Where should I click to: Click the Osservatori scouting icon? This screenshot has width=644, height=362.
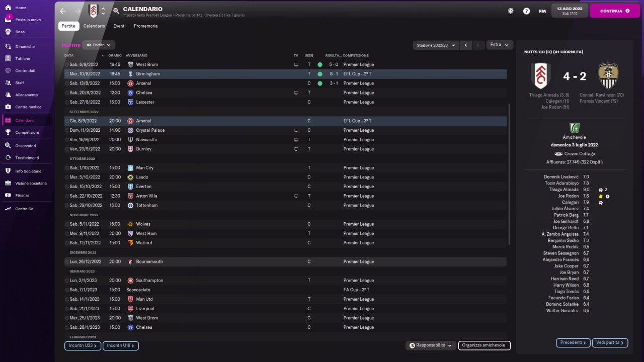pyautogui.click(x=8, y=146)
